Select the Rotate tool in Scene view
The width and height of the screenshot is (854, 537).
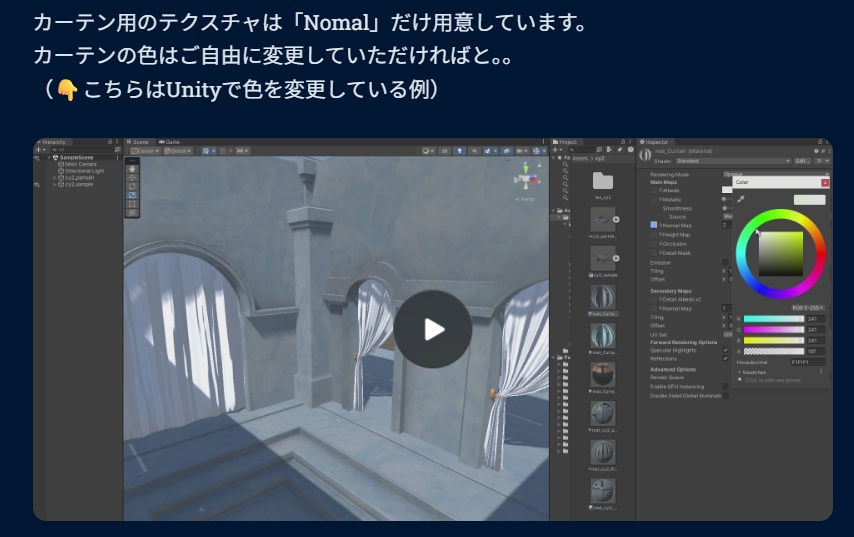[132, 186]
